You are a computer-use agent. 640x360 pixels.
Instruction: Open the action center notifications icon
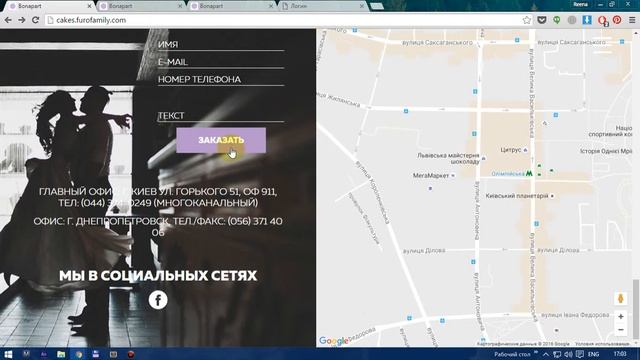(579, 354)
